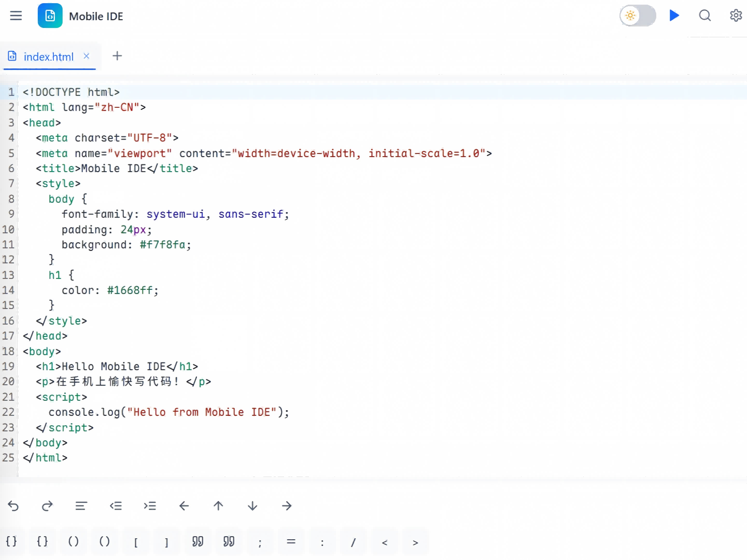Undo the last edit

pyautogui.click(x=13, y=506)
